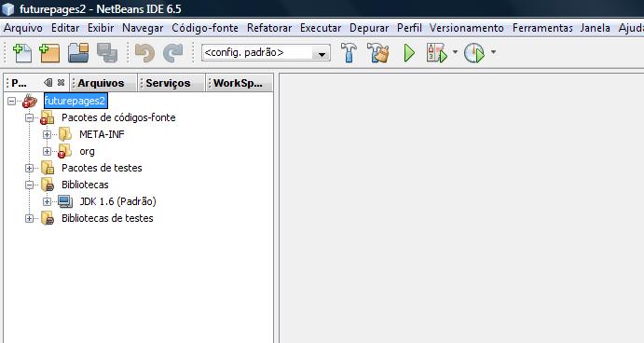Select the 'Bibliotecas' tree row
The height and width of the screenshot is (343, 644).
pos(85,185)
